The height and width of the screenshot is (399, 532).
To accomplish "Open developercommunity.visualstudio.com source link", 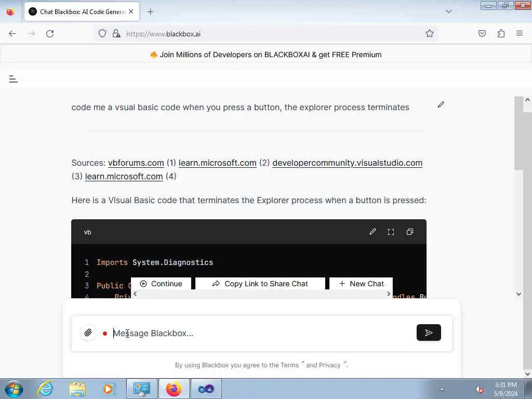I will click(x=347, y=163).
